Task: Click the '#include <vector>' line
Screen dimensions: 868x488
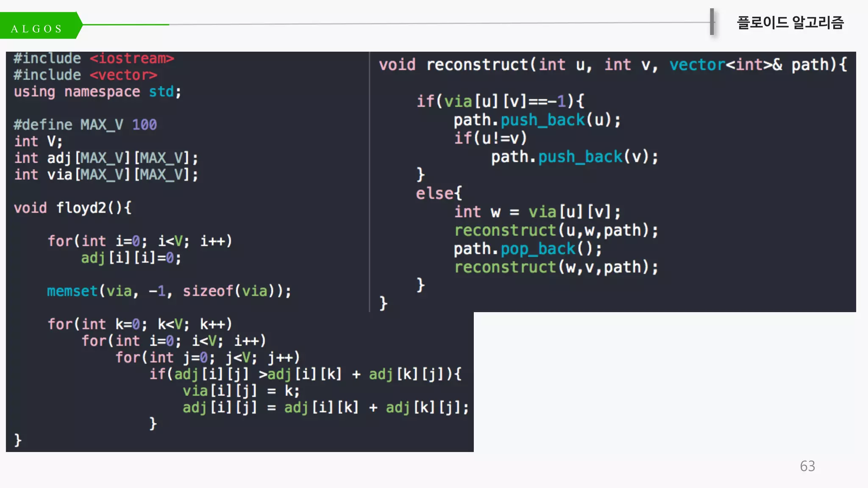Action: pos(85,75)
